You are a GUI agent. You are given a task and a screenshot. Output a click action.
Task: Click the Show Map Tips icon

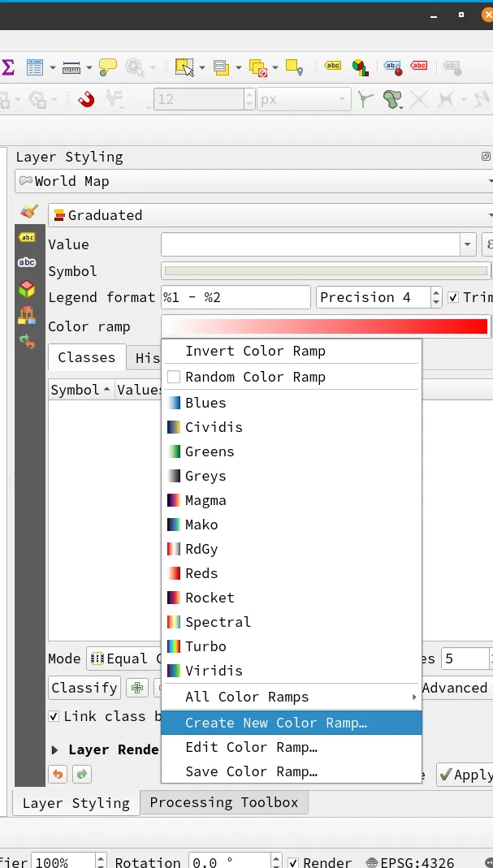(107, 67)
